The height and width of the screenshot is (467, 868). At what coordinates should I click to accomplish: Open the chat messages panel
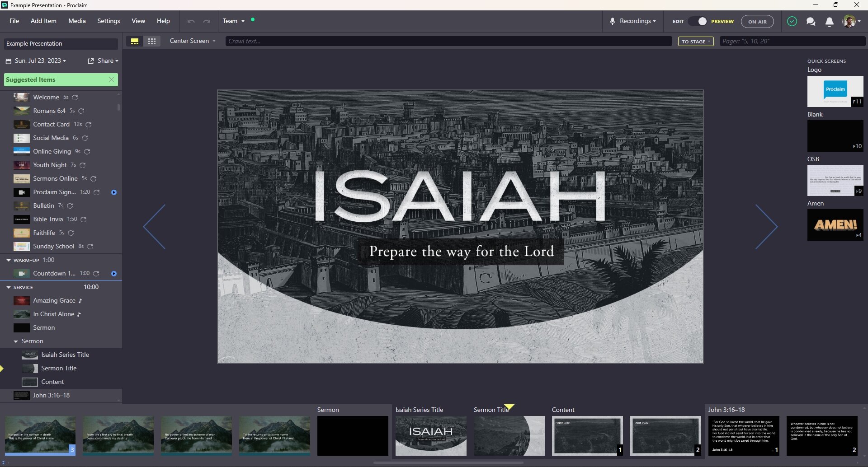click(x=811, y=21)
